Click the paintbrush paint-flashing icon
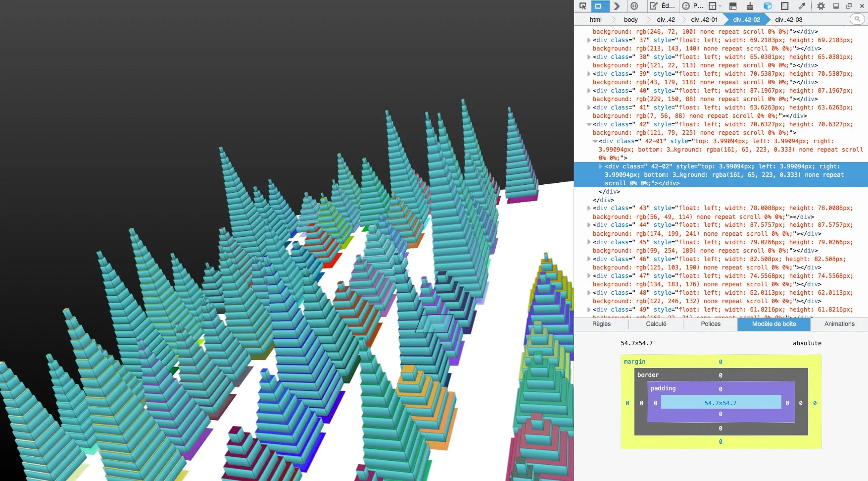 (x=750, y=6)
